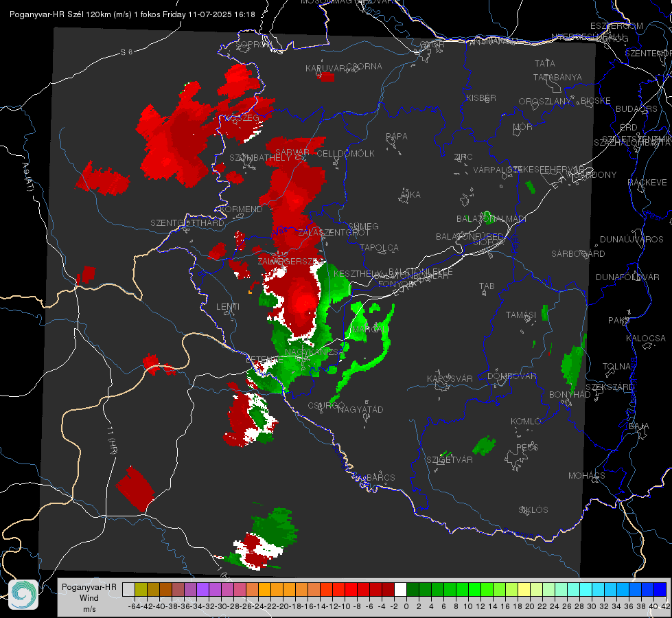
Task: Click the NAGYATAD city label
Action: [360, 409]
